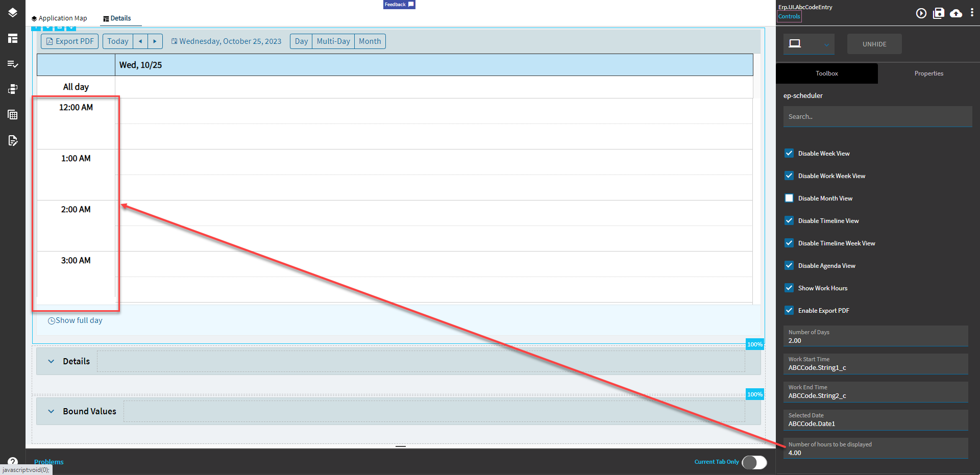This screenshot has width=980, height=475.
Task: Click the UNHIDE button
Action: (x=874, y=44)
